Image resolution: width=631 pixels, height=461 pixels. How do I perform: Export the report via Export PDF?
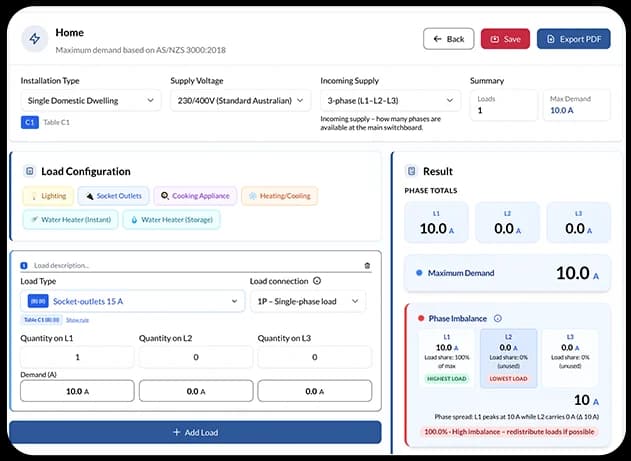click(573, 39)
